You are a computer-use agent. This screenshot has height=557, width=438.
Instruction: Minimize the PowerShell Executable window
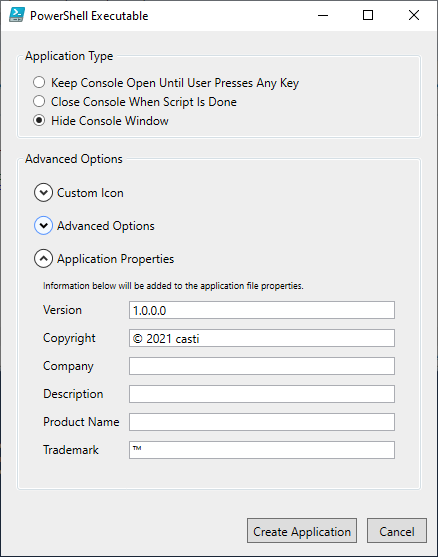pos(323,15)
